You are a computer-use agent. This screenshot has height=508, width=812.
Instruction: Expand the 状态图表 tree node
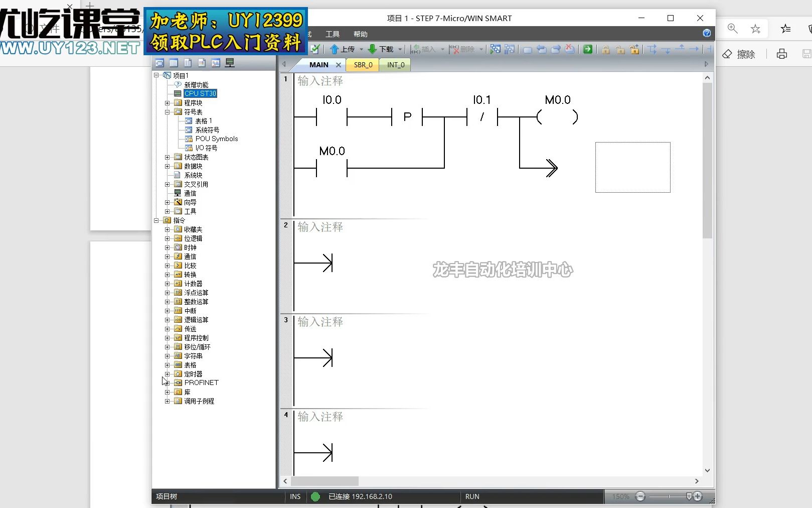[168, 157]
